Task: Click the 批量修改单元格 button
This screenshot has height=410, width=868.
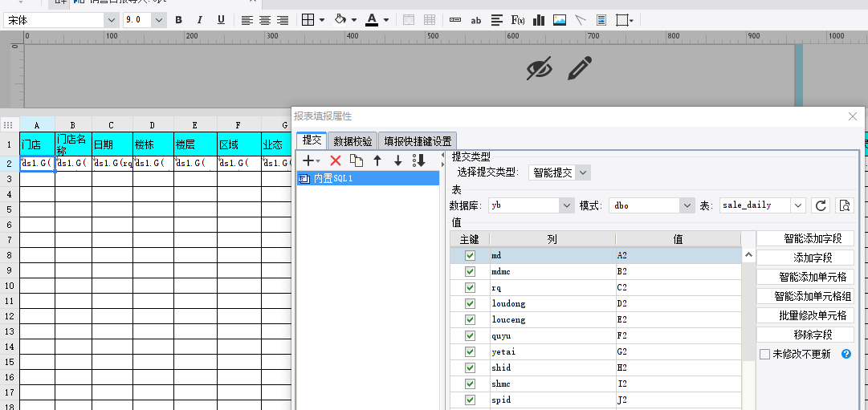Action: [805, 315]
